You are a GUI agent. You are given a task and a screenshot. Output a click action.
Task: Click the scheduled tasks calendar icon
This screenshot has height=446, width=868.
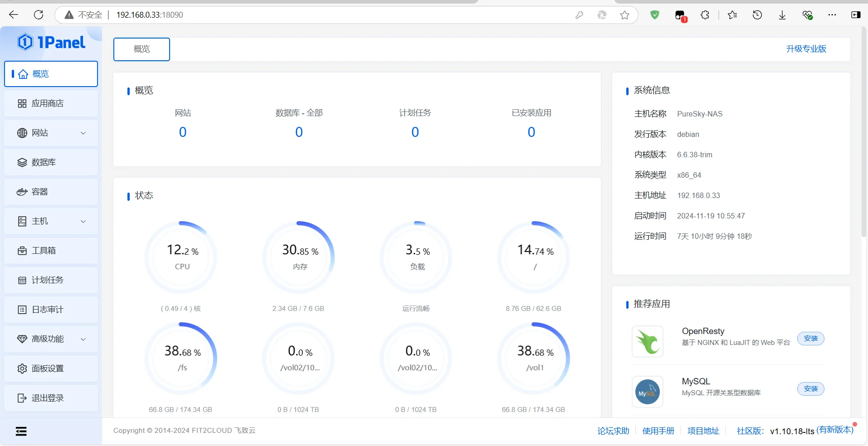22,281
